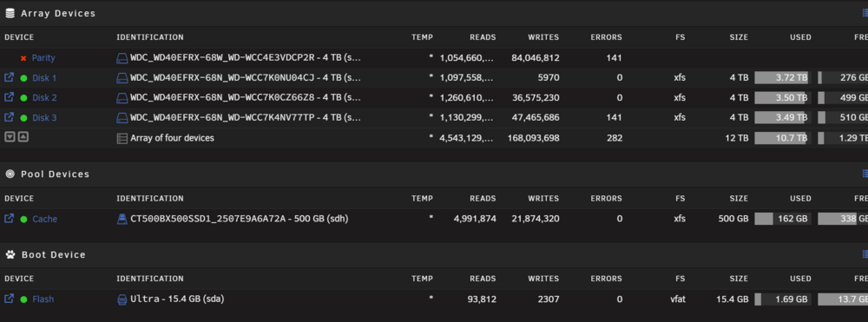The width and height of the screenshot is (868, 322).
Task: Open Disk 2 device settings link
Action: pyautogui.click(x=44, y=98)
